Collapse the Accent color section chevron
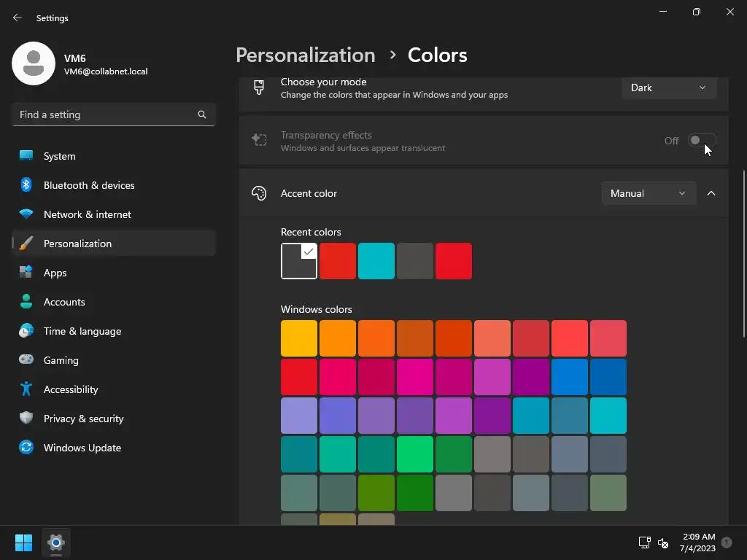This screenshot has width=747, height=560. pyautogui.click(x=711, y=193)
